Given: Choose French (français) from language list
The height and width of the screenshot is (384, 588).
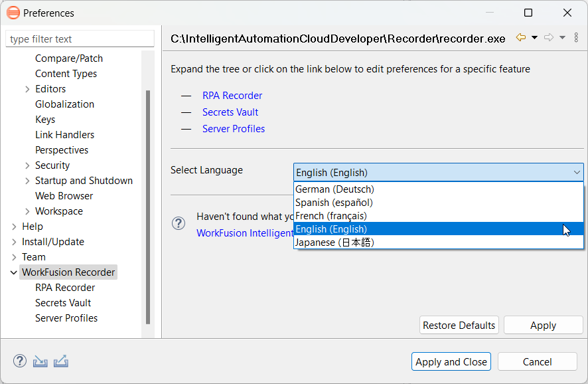Looking at the screenshot, I should 439,216.
